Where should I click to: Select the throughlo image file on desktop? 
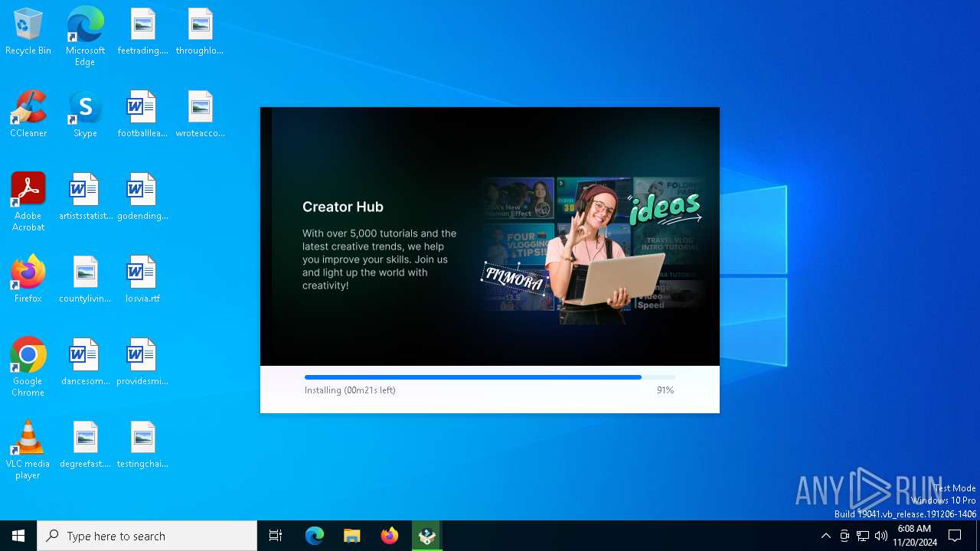pyautogui.click(x=200, y=31)
